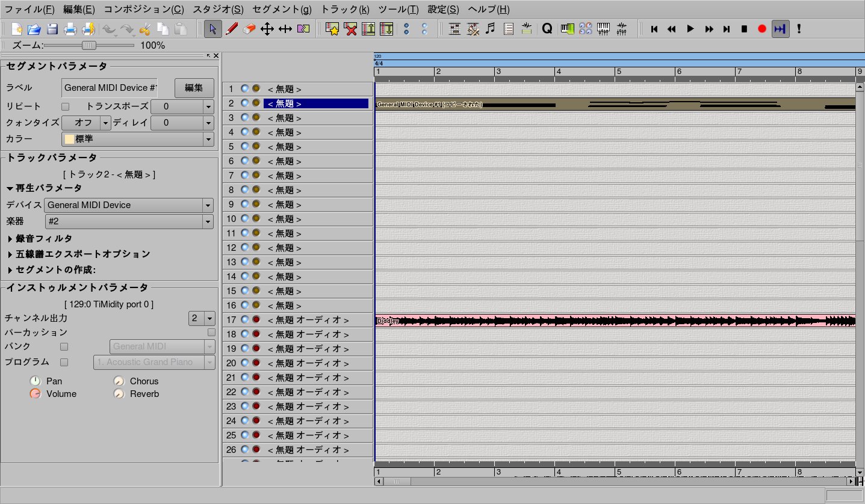The image size is (865, 504).
Task: Click the Q quantize toolbar icon
Action: click(547, 28)
